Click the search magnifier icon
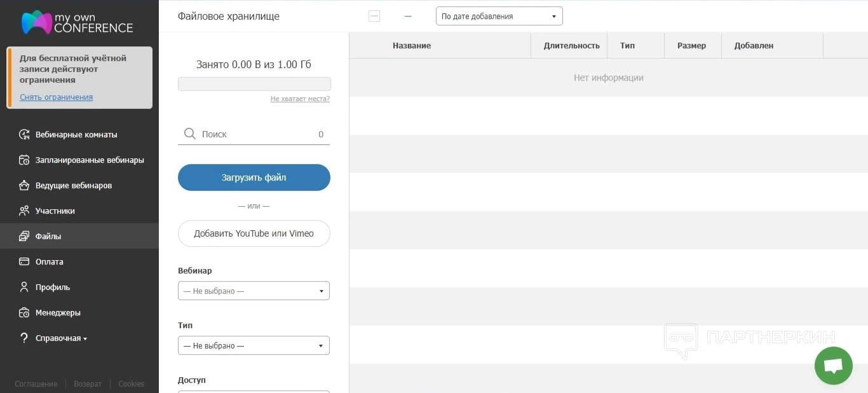The image size is (868, 393). 189,134
